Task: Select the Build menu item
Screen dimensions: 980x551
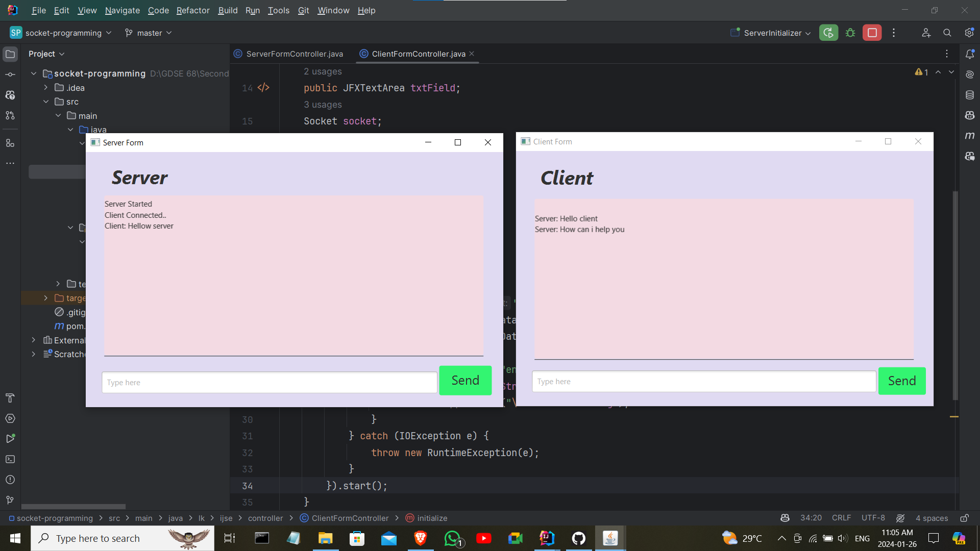Action: (229, 10)
